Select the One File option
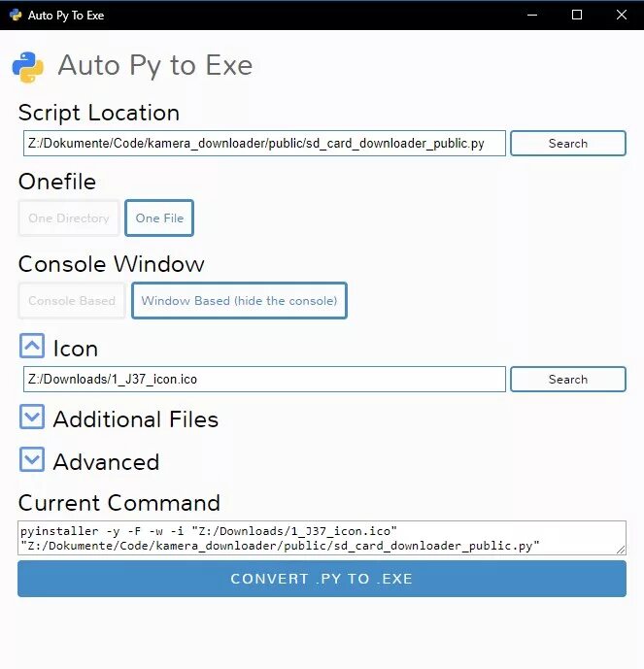 pos(159,218)
